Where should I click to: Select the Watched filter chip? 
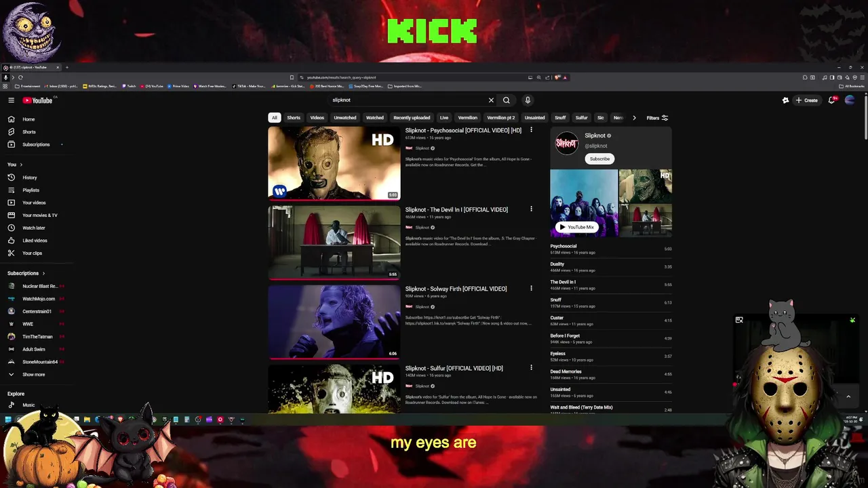(x=375, y=118)
